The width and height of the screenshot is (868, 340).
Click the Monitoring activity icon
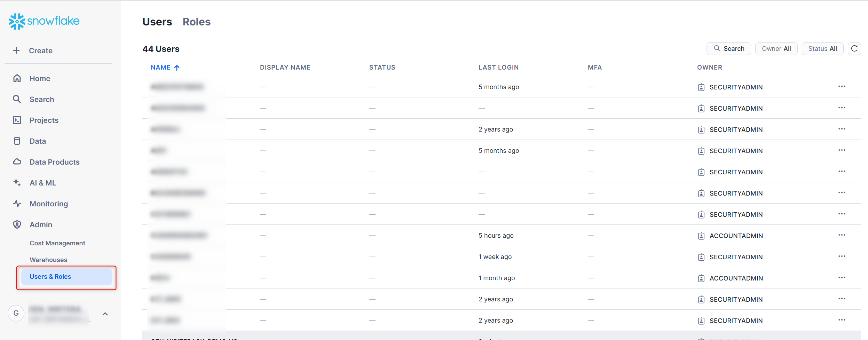point(17,204)
